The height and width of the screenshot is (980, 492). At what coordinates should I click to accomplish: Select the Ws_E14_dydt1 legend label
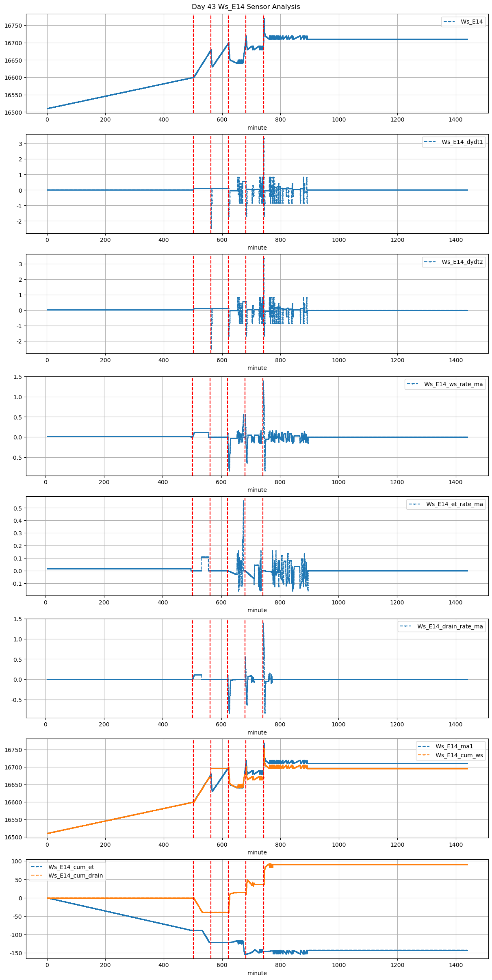pyautogui.click(x=462, y=142)
